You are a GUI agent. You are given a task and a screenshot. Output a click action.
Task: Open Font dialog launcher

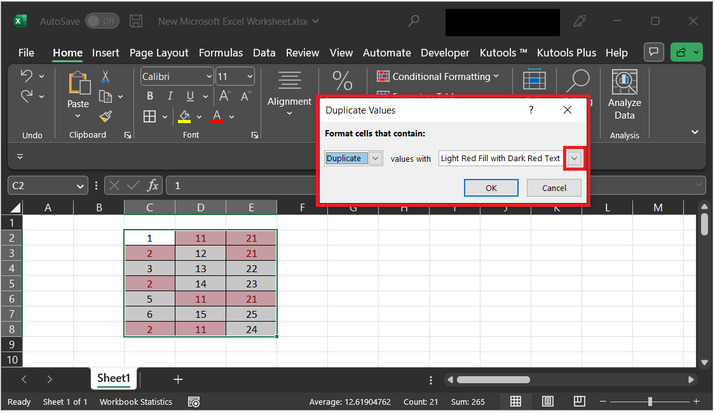point(254,135)
